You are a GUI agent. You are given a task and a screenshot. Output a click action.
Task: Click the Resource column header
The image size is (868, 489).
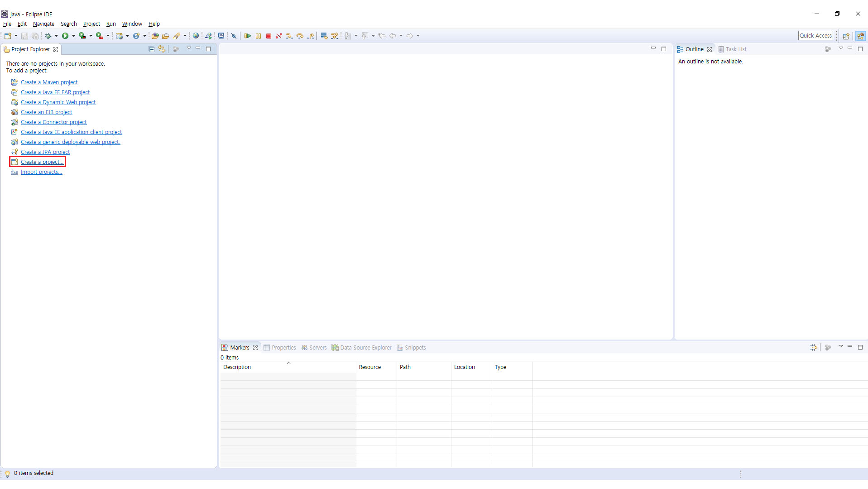(x=376, y=367)
